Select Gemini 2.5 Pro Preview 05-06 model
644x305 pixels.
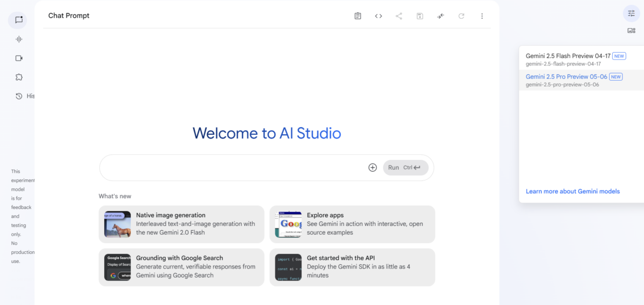coord(581,80)
